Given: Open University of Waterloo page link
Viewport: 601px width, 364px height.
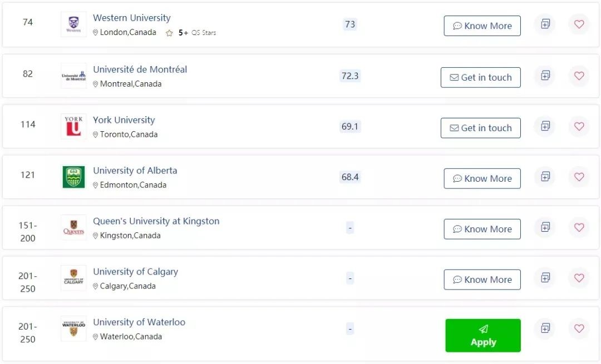Looking at the screenshot, I should pyautogui.click(x=139, y=322).
